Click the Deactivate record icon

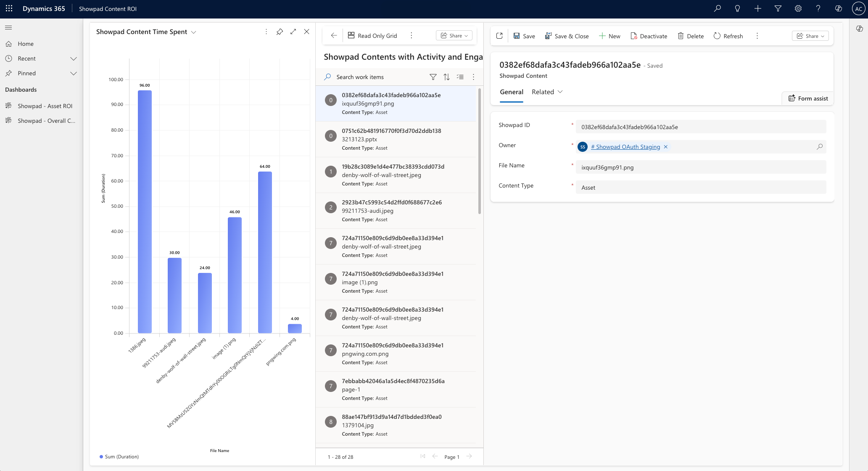634,36
